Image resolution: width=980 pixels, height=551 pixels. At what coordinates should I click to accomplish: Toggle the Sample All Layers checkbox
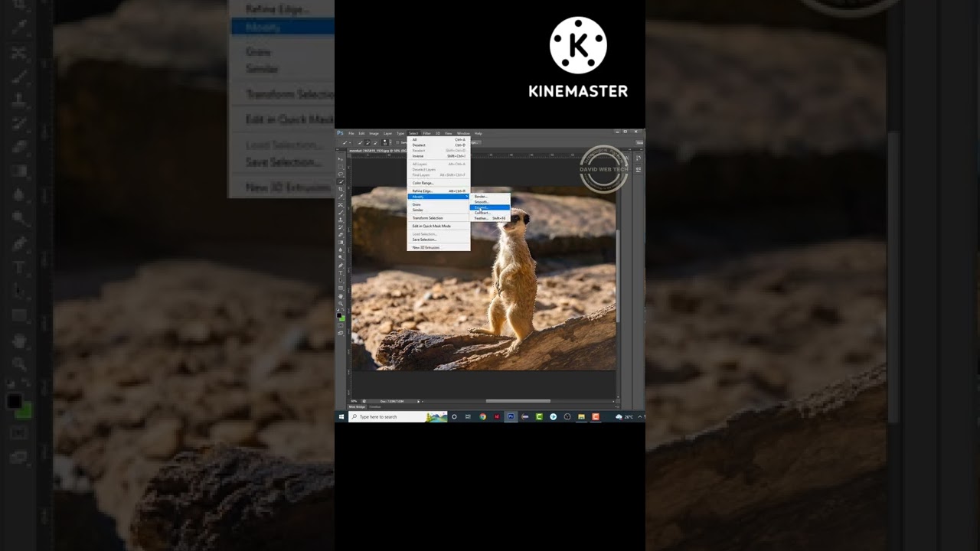[397, 142]
